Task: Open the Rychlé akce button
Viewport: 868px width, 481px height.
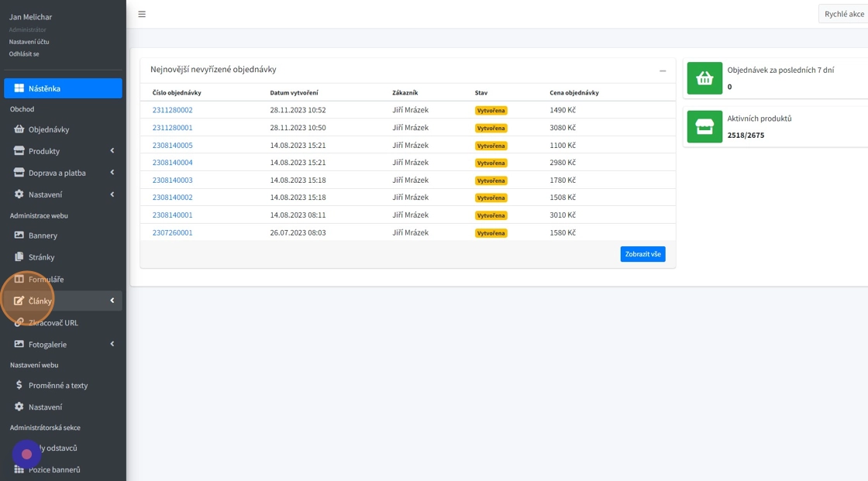Action: [x=843, y=14]
